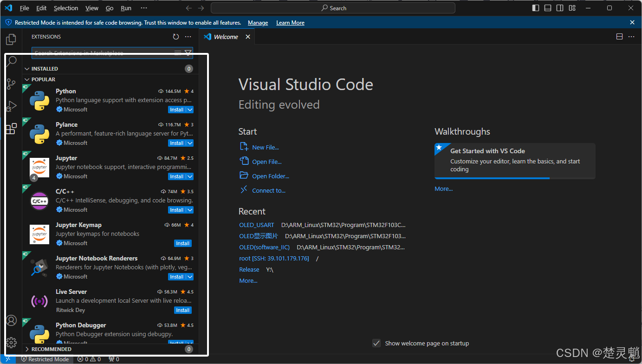
Task: Open recent Release folder
Action: coord(249,269)
